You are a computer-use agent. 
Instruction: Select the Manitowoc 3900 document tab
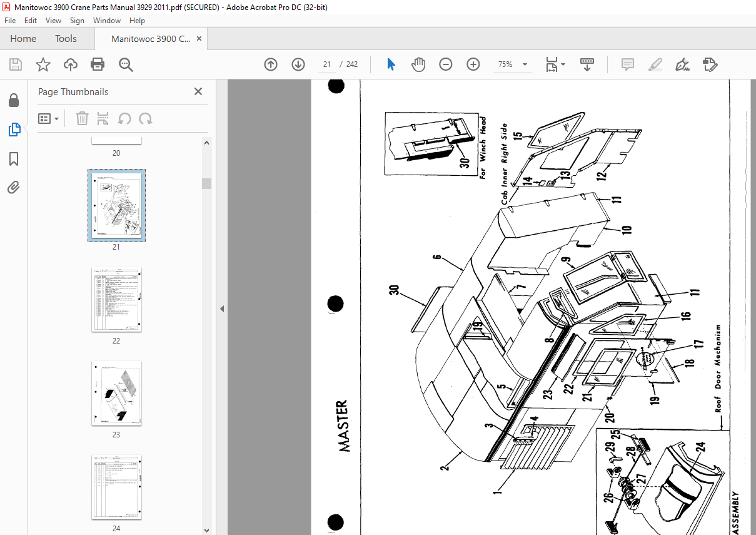point(151,39)
